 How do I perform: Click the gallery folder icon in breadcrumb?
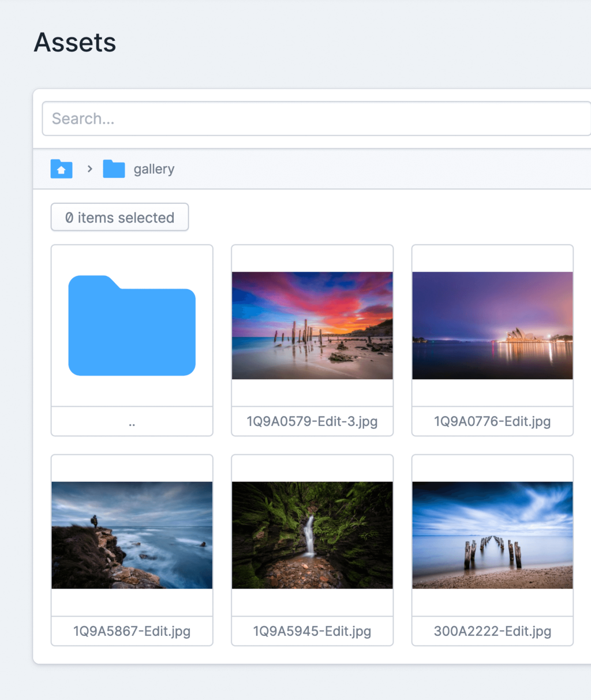114,169
